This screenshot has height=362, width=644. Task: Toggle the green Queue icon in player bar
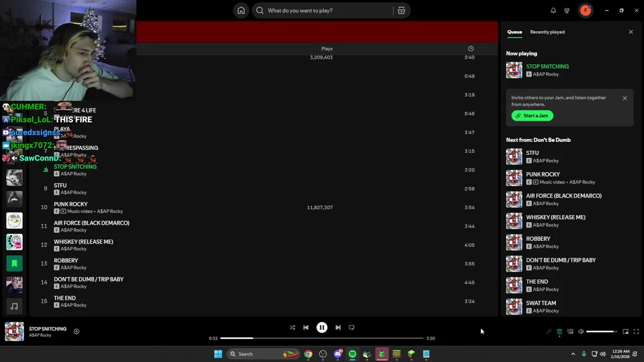tap(559, 332)
